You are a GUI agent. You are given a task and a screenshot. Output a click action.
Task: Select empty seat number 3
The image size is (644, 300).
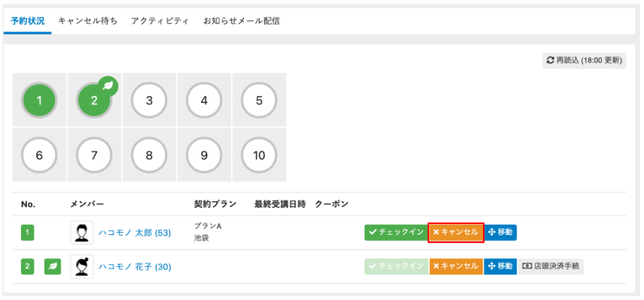tap(150, 101)
